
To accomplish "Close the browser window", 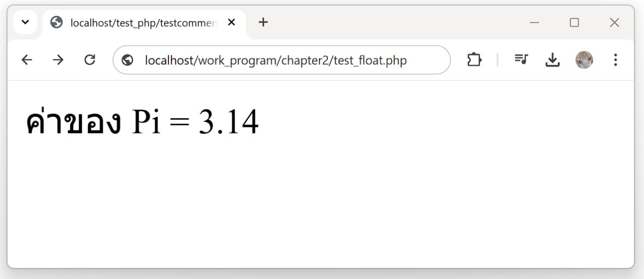I will click(x=614, y=23).
